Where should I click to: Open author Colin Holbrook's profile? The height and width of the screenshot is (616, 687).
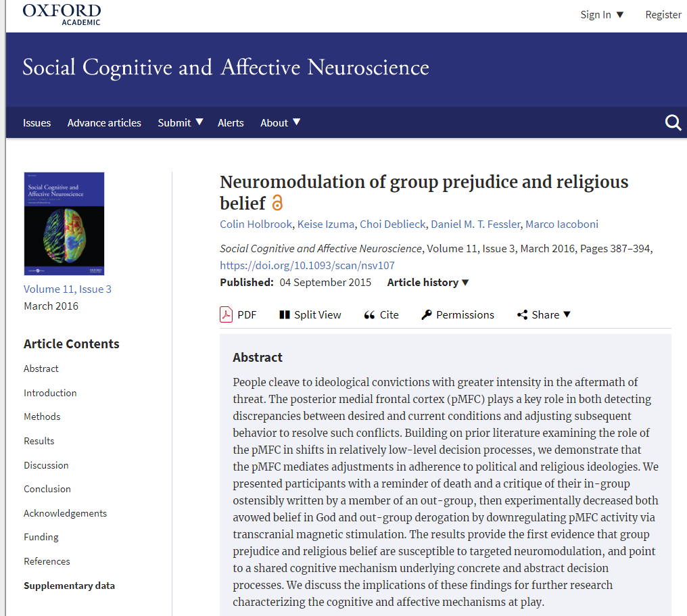point(256,224)
